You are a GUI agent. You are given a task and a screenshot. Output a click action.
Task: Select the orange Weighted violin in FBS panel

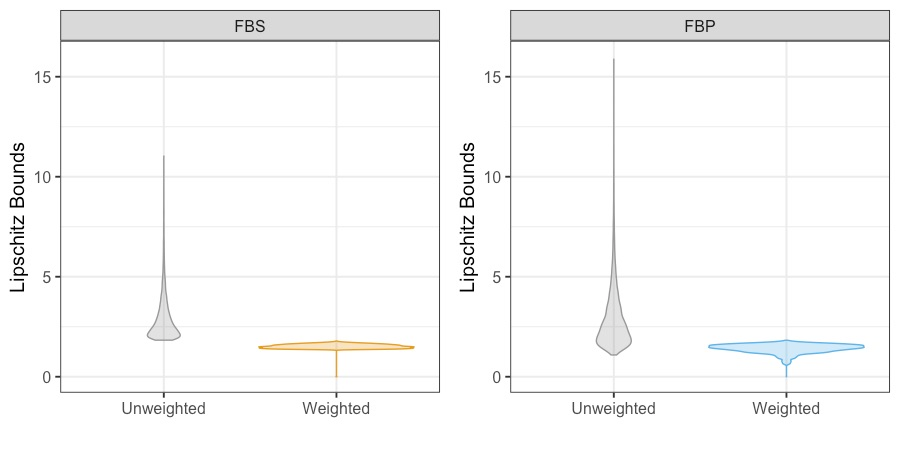click(336, 347)
